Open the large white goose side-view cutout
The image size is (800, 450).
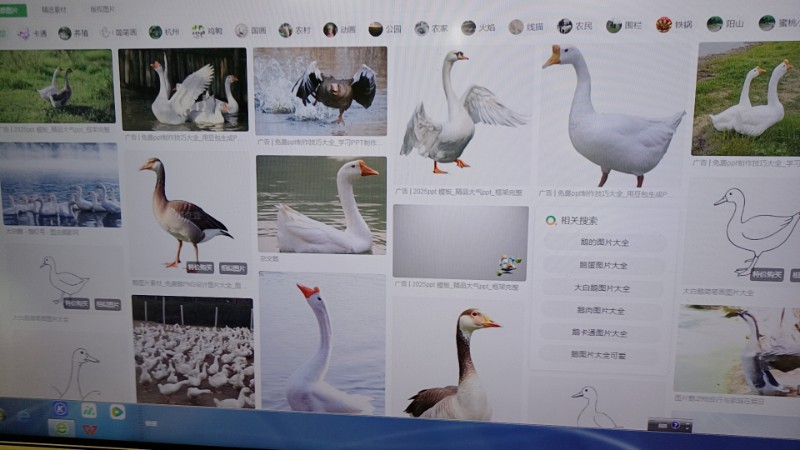(613, 115)
